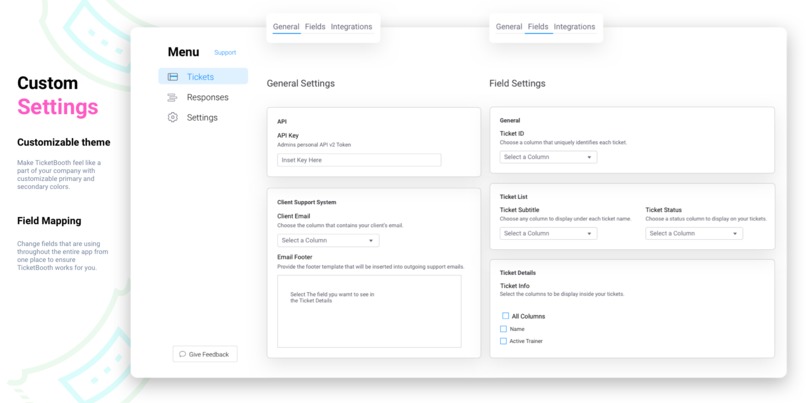Click the Give Feedback button
806x403 pixels.
click(205, 354)
